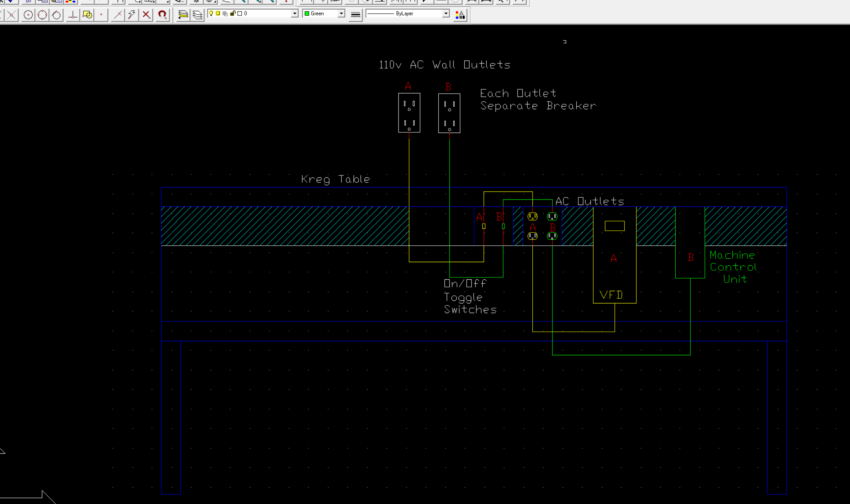Expand the Green color control dropdown

(x=341, y=13)
